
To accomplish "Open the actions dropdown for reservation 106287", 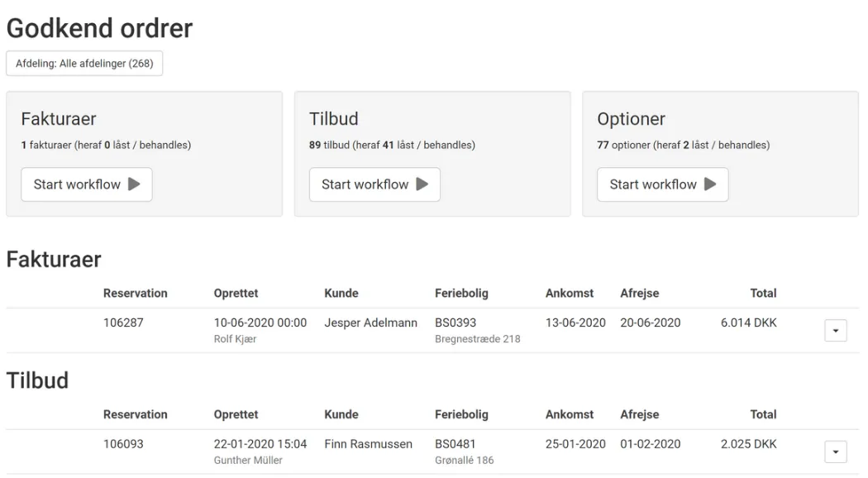I will pyautogui.click(x=835, y=330).
